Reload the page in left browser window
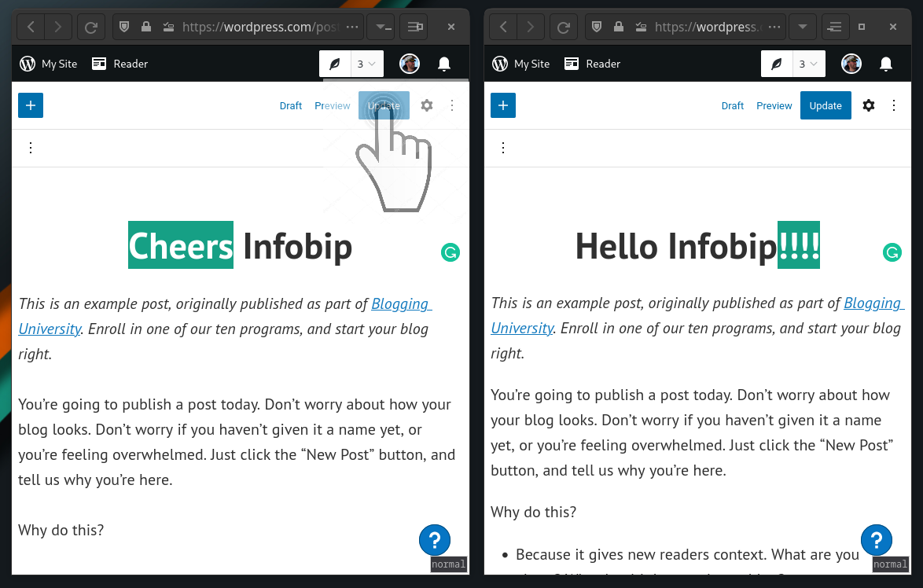 click(x=90, y=27)
